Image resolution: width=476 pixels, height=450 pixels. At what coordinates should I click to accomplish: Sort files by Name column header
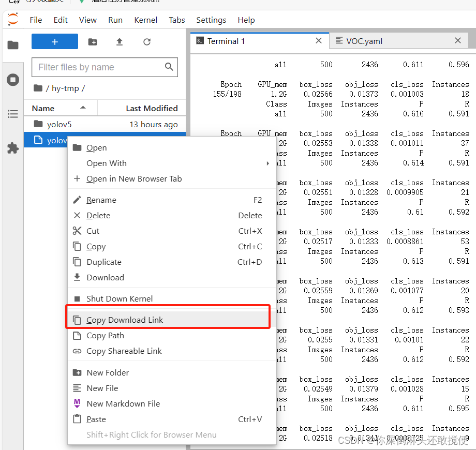tap(43, 108)
